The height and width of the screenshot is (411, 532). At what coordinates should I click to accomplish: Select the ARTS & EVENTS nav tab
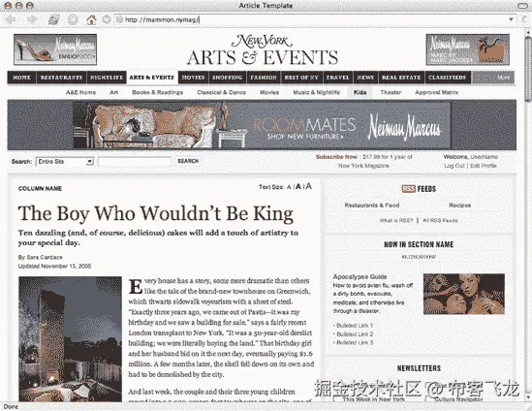152,78
